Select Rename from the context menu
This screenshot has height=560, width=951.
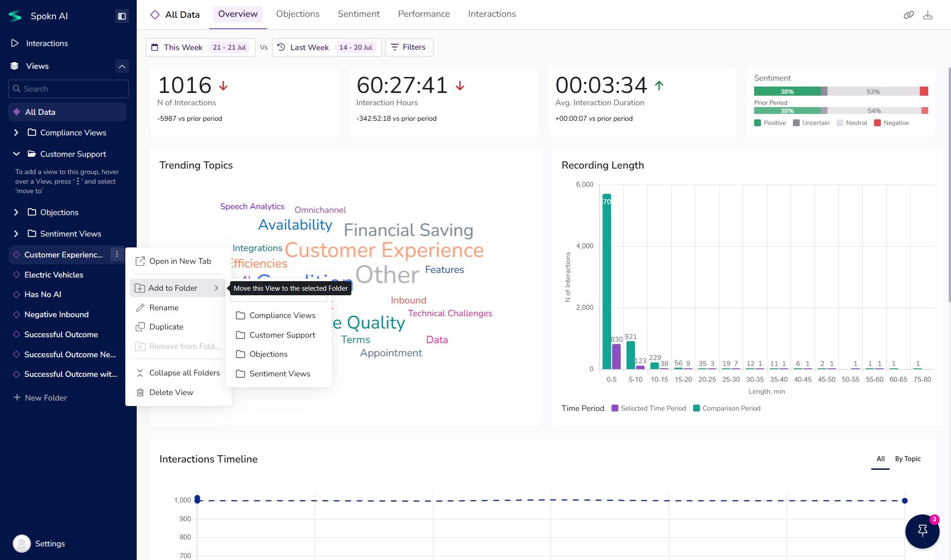pos(164,308)
